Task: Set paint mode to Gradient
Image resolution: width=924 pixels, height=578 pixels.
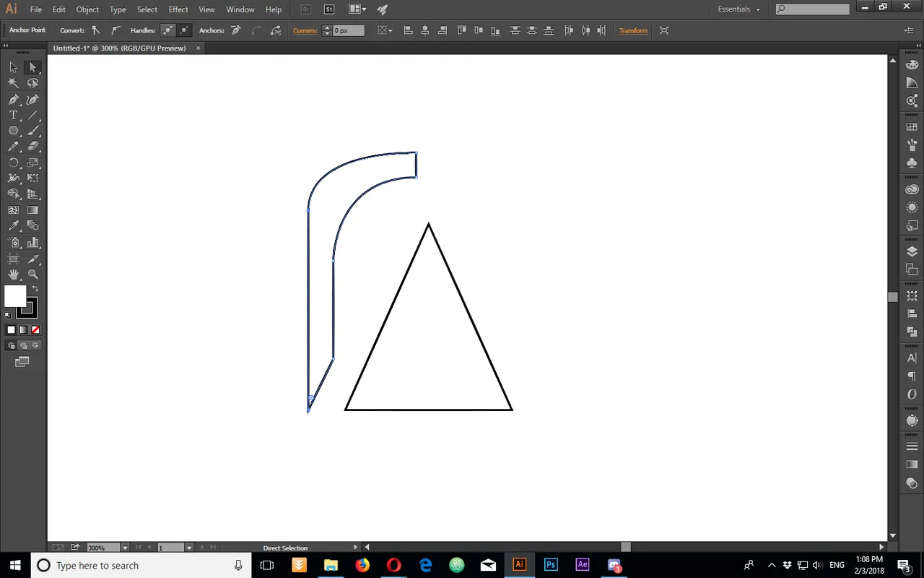Action: point(23,330)
